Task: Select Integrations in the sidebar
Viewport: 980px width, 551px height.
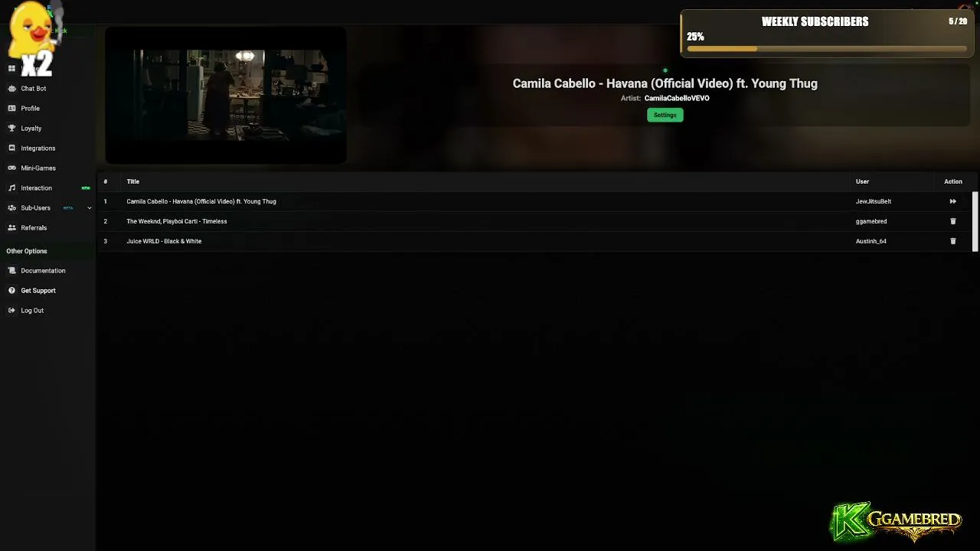Action: (x=38, y=148)
